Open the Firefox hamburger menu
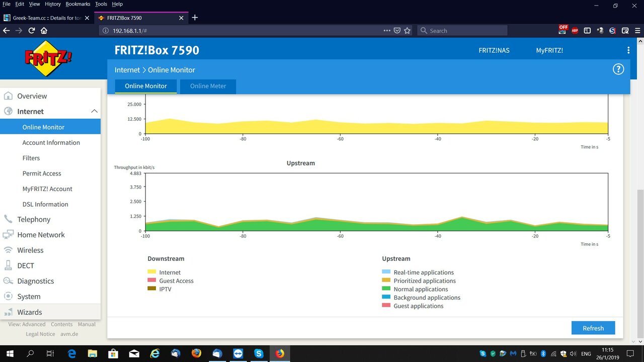Viewport: 644px width, 362px height. tap(637, 31)
